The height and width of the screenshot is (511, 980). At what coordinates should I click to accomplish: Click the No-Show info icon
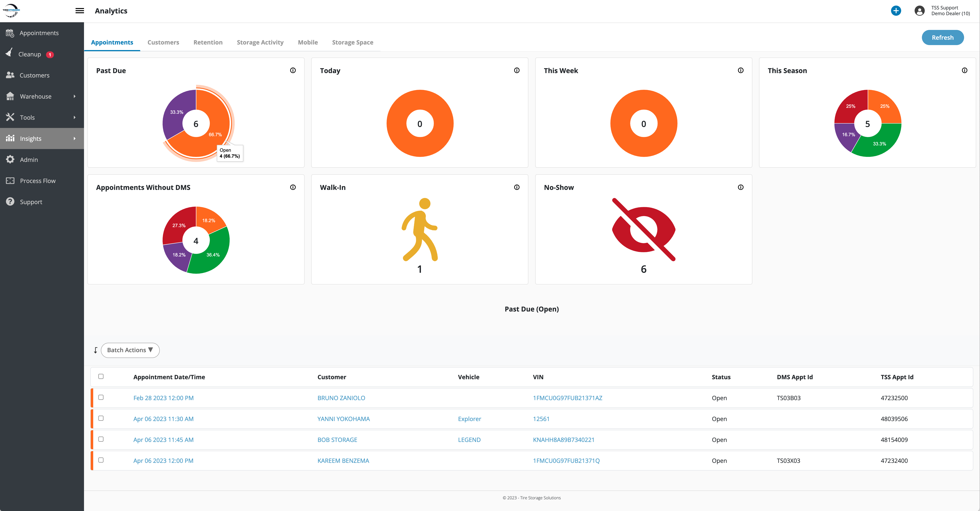click(x=740, y=187)
